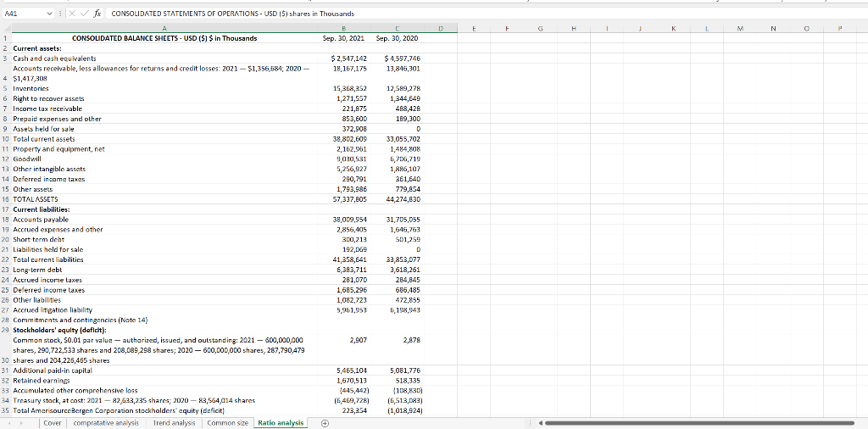
Task: Select the 'Inventories' label cell
Action: pyautogui.click(x=164, y=88)
